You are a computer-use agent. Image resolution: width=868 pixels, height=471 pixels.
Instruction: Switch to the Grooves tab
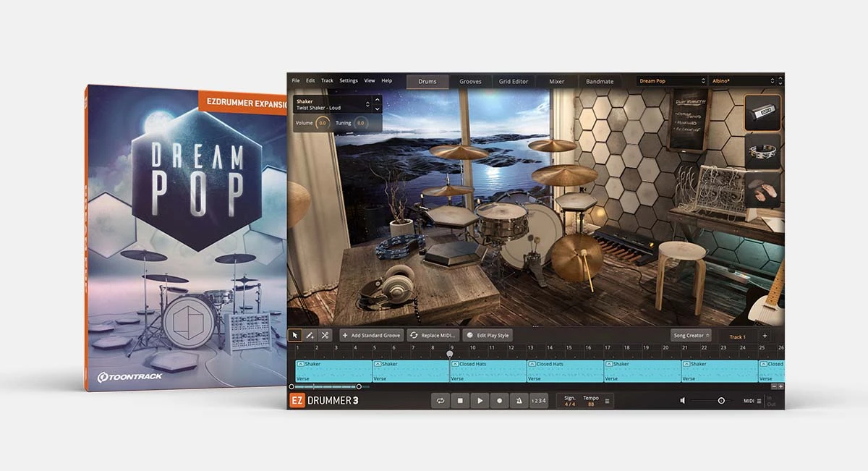click(x=470, y=81)
